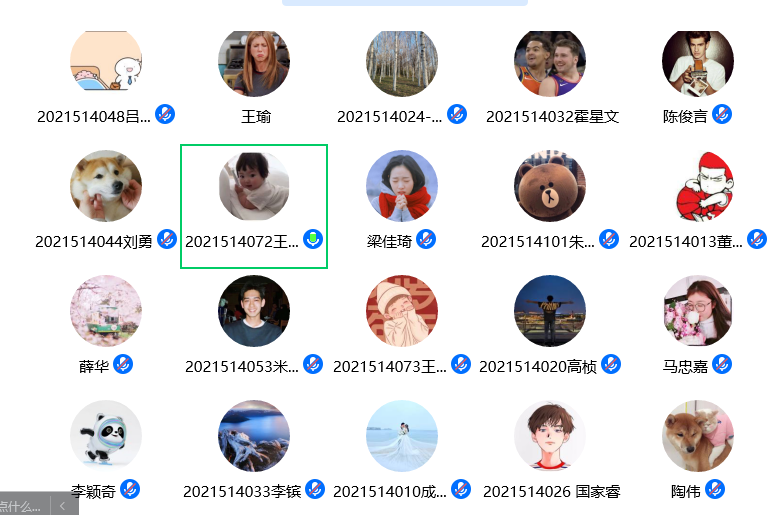Click participant name 2021514026 国家睿
This screenshot has width=779, height=515.
point(551,492)
